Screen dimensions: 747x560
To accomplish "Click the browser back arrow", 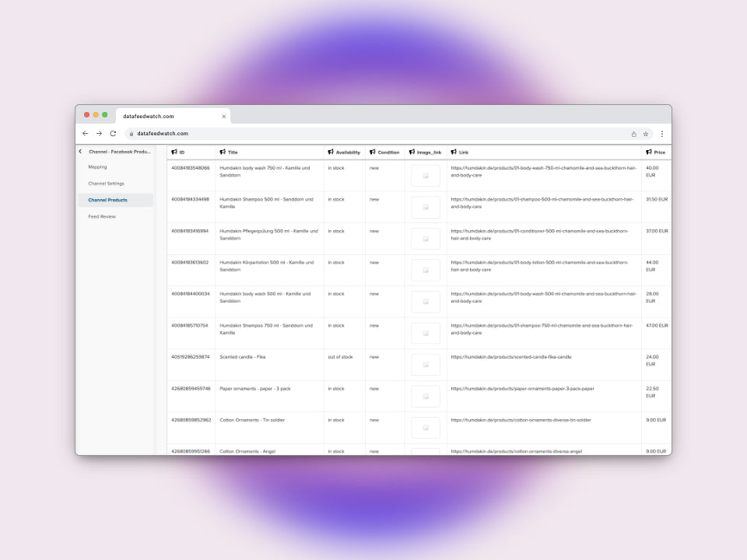I will (x=85, y=134).
